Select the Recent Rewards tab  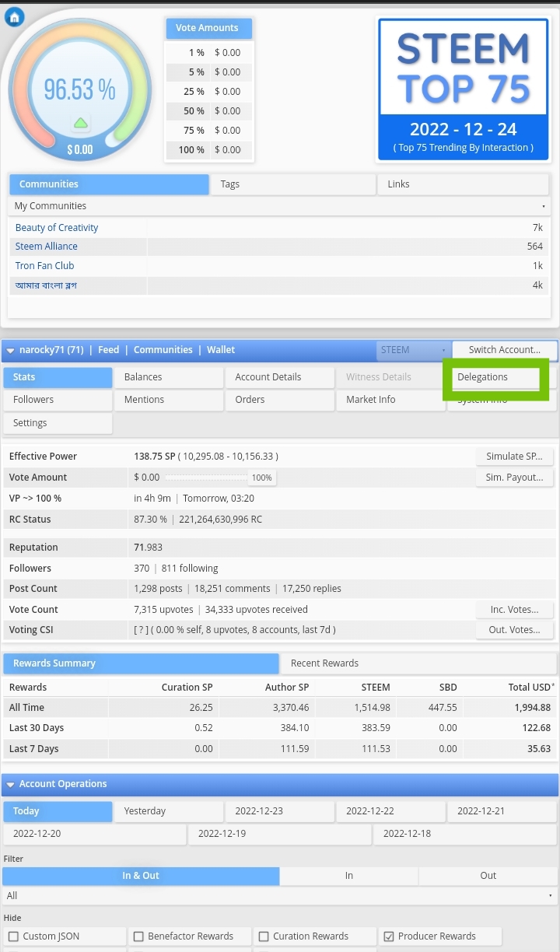tap(418, 663)
